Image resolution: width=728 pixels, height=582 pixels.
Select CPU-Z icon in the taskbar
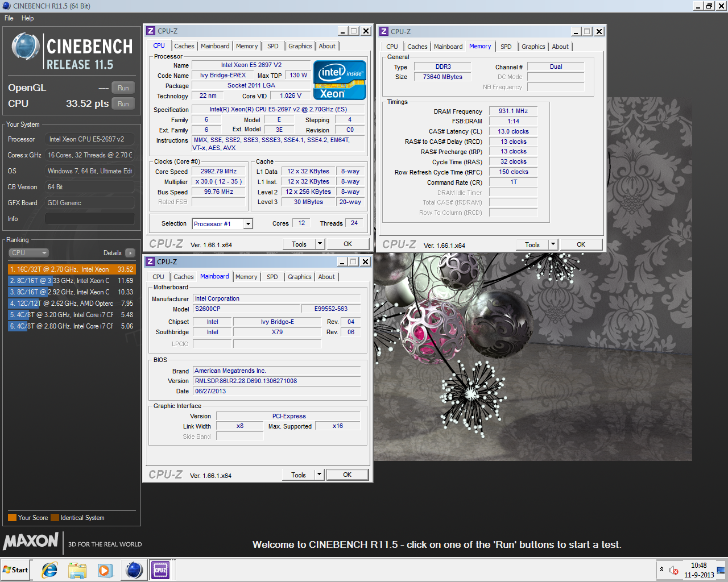tap(160, 569)
